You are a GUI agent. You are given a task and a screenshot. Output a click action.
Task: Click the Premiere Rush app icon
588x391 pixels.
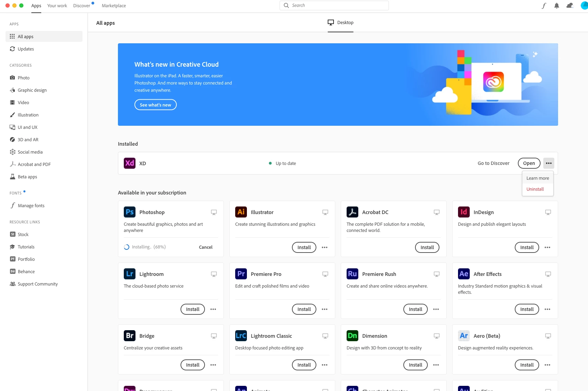click(352, 274)
